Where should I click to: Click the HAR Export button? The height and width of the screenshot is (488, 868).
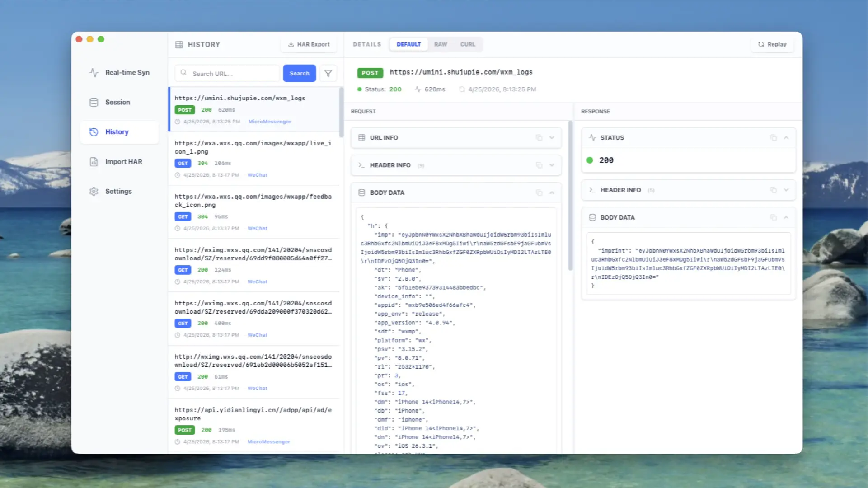tap(309, 44)
